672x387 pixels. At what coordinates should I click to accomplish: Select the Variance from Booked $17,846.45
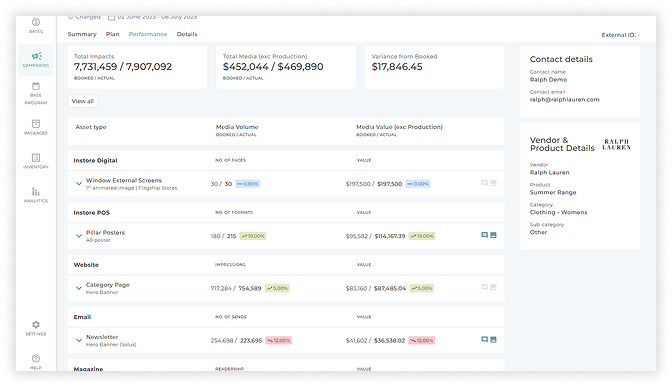[x=397, y=67]
